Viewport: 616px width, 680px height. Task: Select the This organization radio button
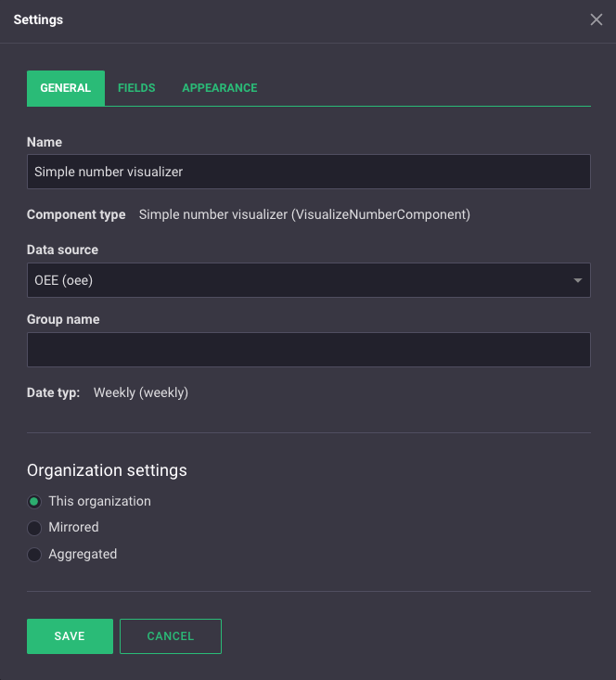click(34, 502)
